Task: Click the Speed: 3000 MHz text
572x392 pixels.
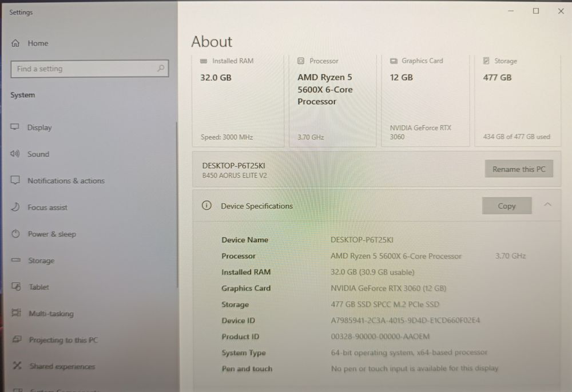Action: tap(227, 137)
